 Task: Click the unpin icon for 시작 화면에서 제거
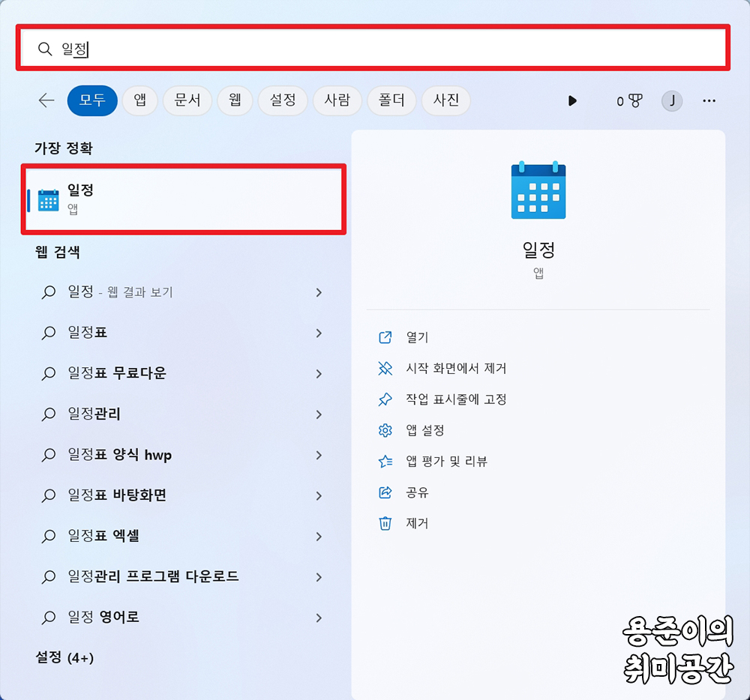(385, 369)
